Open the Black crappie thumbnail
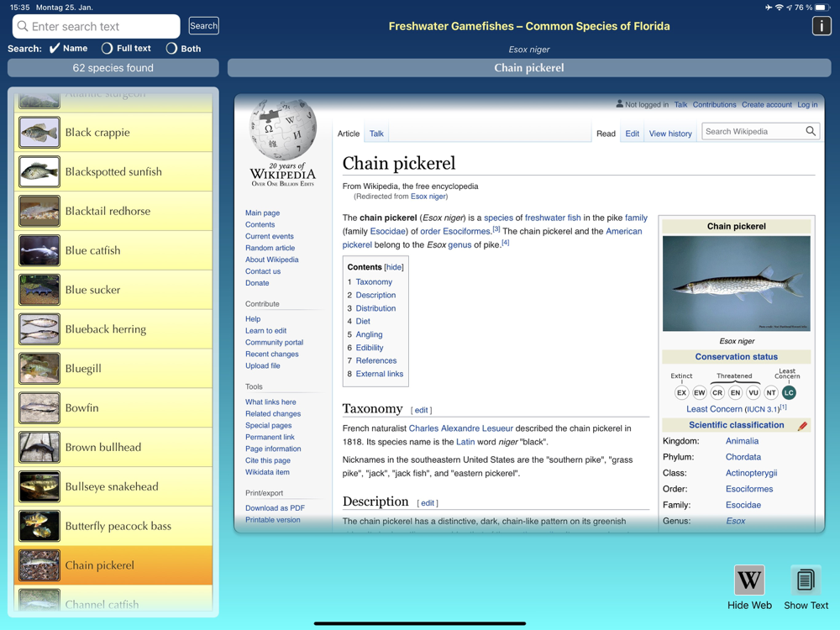The height and width of the screenshot is (630, 840). pyautogui.click(x=39, y=133)
